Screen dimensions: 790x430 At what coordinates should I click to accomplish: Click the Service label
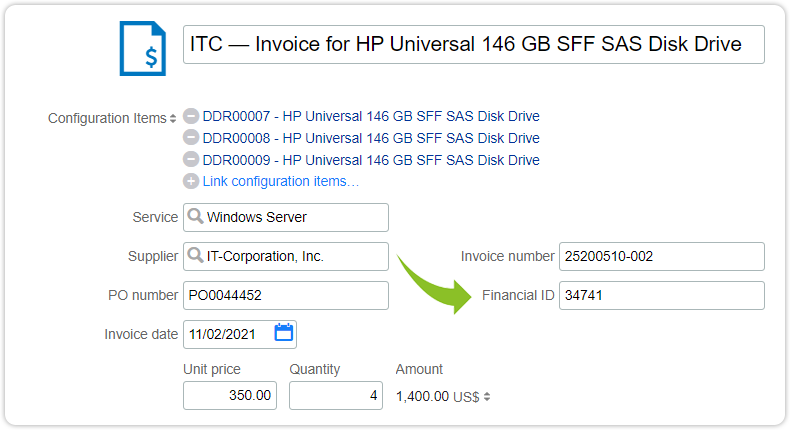click(155, 217)
